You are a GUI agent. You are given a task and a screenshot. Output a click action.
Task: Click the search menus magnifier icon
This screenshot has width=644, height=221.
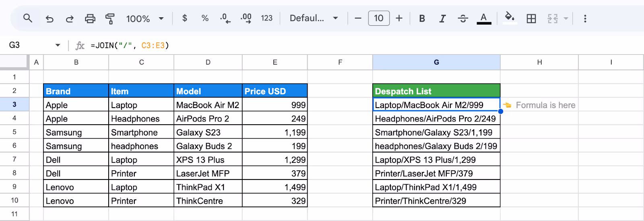(x=27, y=18)
